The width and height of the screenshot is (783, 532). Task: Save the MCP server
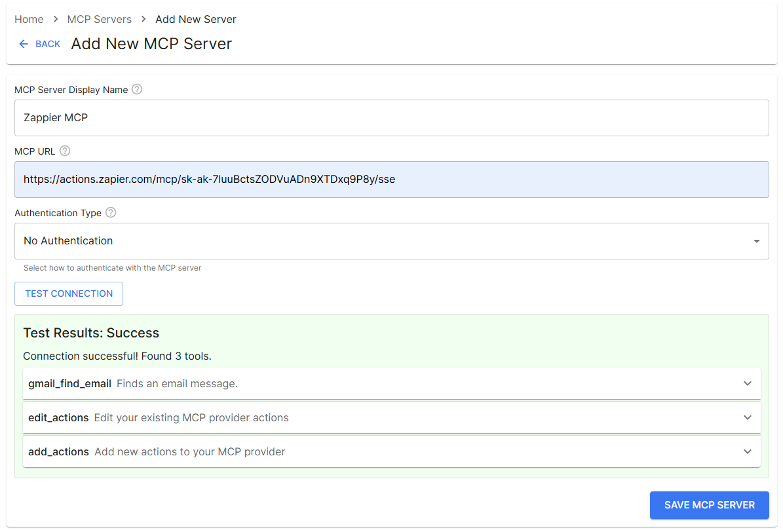[709, 505]
